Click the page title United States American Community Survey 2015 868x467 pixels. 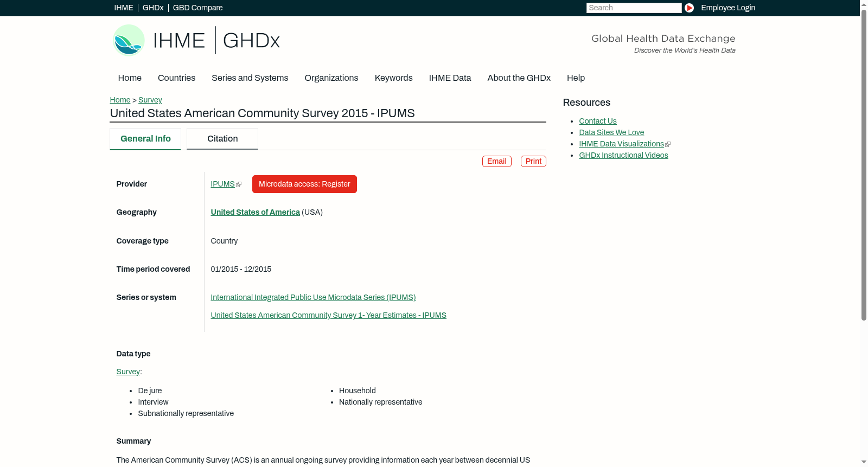262,113
